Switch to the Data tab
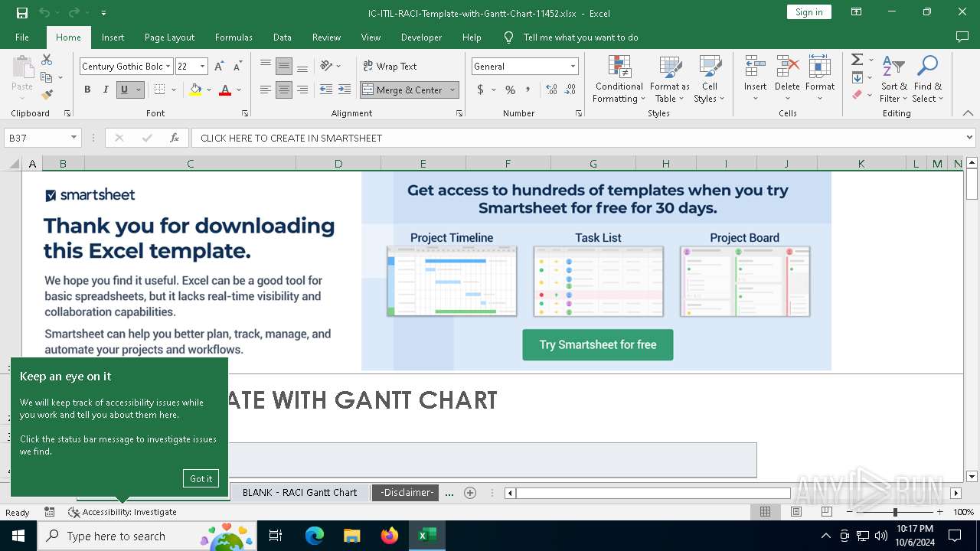Image resolution: width=980 pixels, height=551 pixels. click(282, 37)
